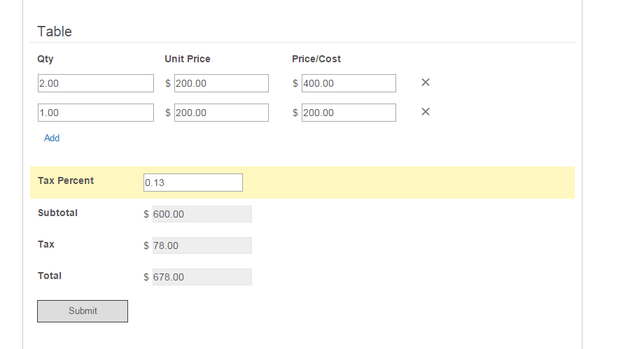The width and height of the screenshot is (644, 349).
Task: Select the Tax field showing 78.00
Action: 202,245
